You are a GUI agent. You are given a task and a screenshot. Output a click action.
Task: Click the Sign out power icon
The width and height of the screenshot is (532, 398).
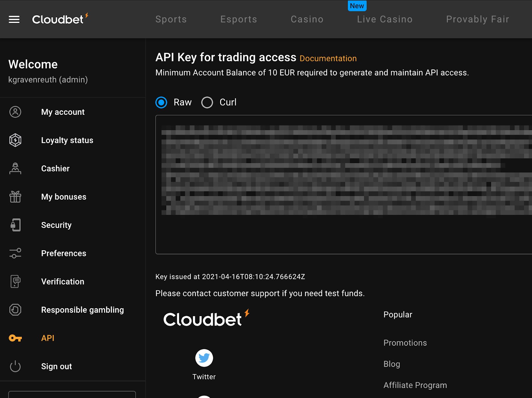15,366
